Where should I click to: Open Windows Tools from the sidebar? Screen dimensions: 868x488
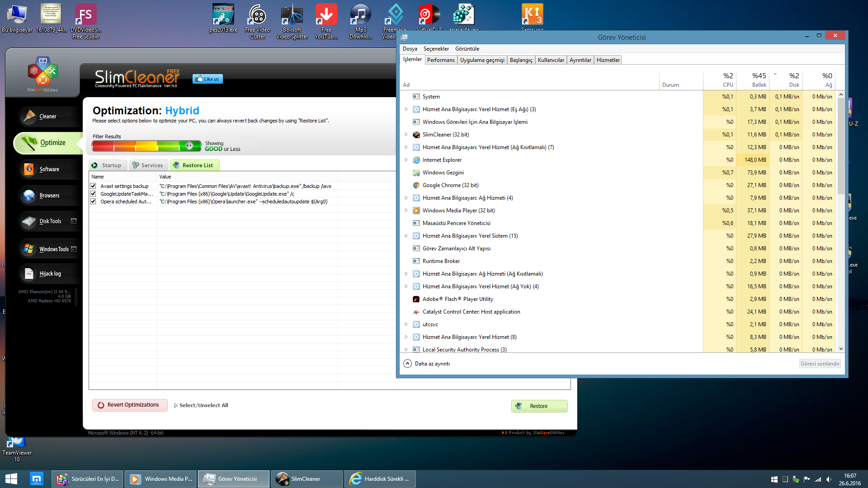(x=53, y=249)
